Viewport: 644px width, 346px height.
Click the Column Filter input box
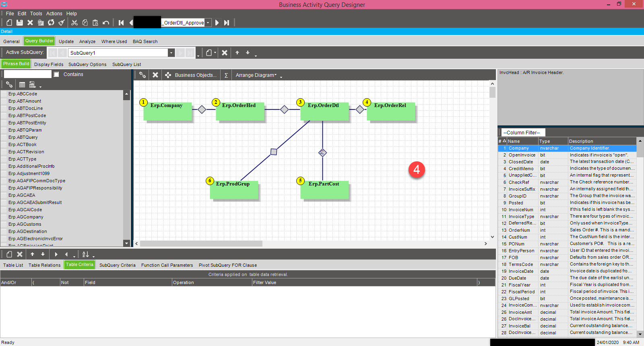click(x=523, y=132)
